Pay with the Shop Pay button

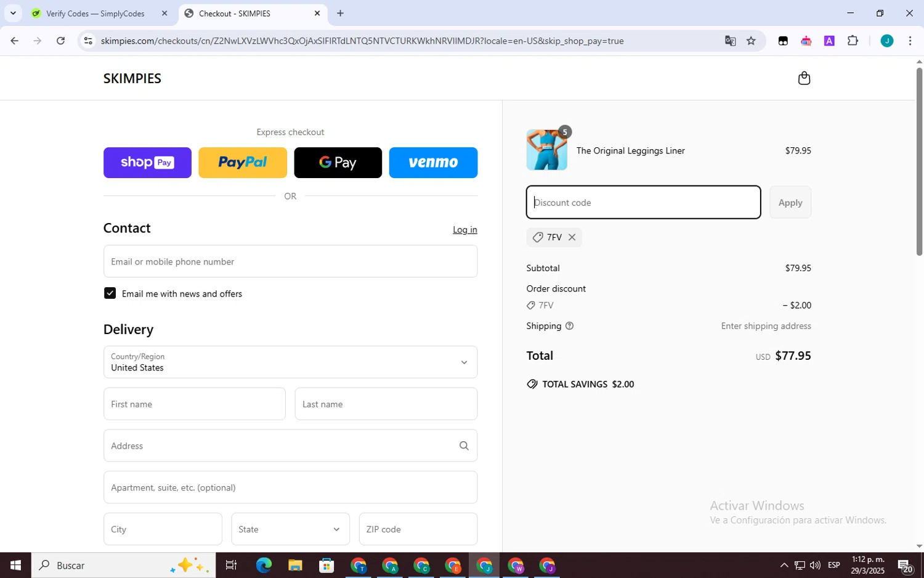pos(147,163)
